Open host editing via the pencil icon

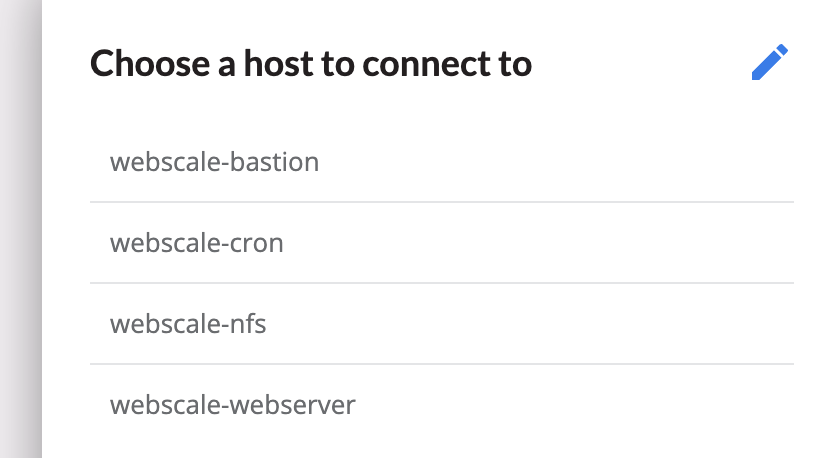(769, 63)
